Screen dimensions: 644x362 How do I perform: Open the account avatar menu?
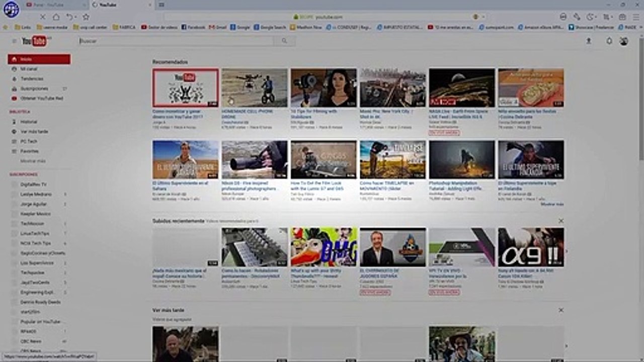pyautogui.click(x=624, y=41)
